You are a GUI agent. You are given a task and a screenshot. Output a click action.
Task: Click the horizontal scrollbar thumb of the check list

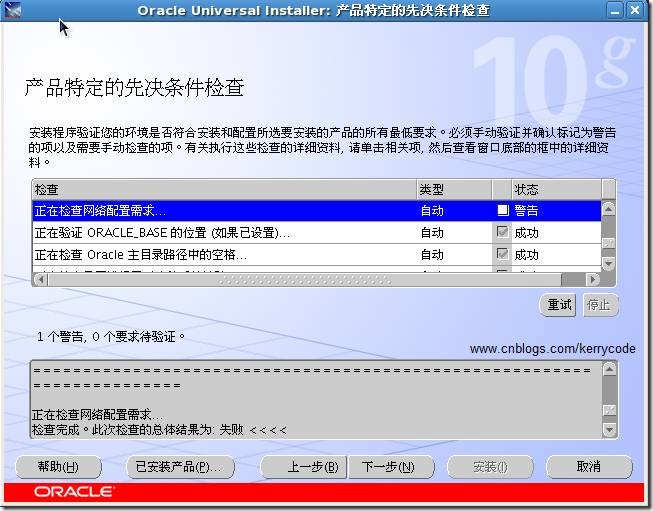(x=305, y=280)
